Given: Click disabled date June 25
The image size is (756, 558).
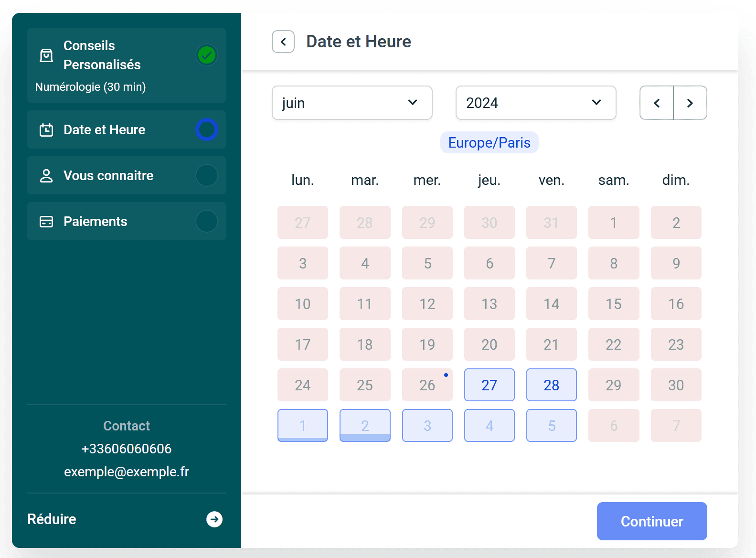Looking at the screenshot, I should click(x=365, y=385).
